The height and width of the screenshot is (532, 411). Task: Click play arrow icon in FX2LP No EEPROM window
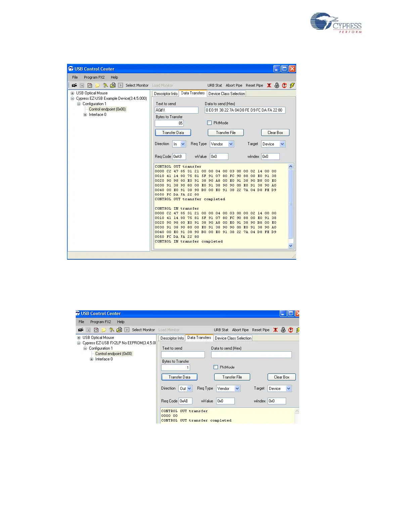127,330
